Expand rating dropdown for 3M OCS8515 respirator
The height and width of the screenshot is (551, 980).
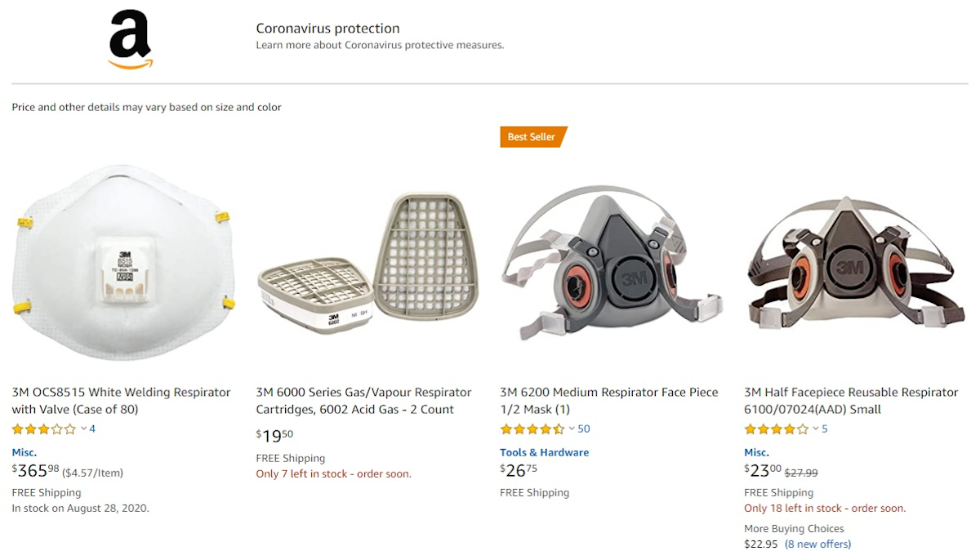(x=83, y=429)
